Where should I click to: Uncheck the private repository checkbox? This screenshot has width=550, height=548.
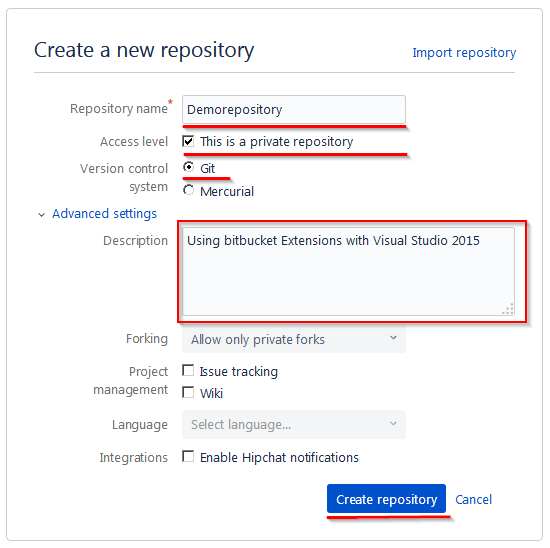(x=188, y=141)
